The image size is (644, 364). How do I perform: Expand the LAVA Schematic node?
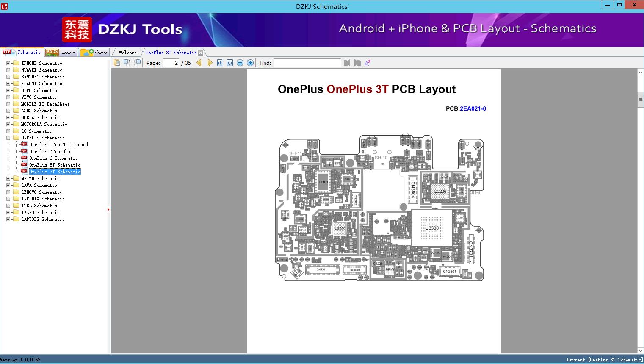(8, 185)
